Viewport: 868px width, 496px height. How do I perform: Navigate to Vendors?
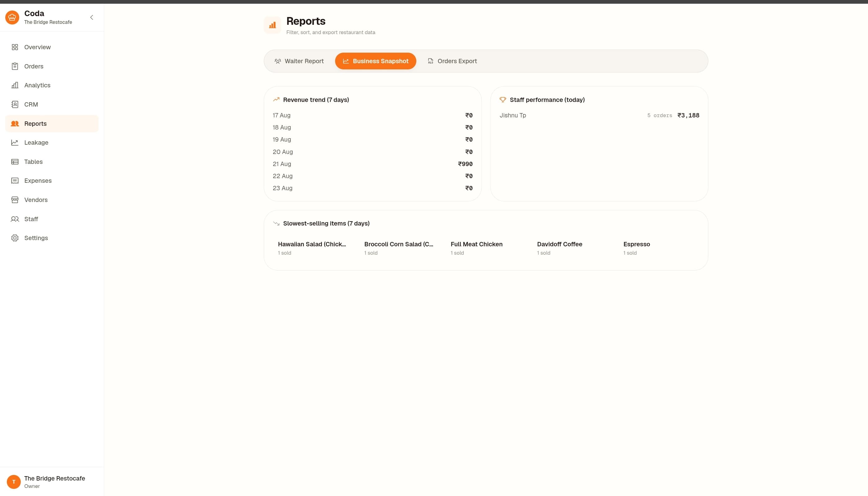(36, 200)
